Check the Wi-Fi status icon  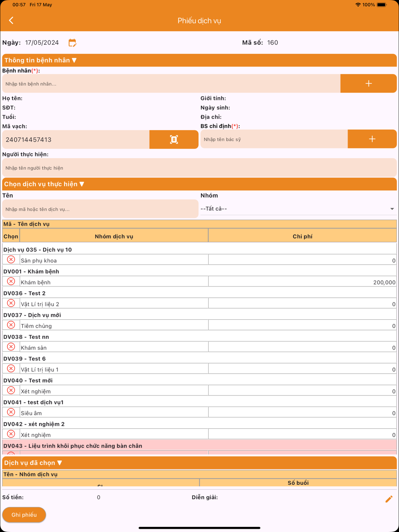(x=358, y=5)
